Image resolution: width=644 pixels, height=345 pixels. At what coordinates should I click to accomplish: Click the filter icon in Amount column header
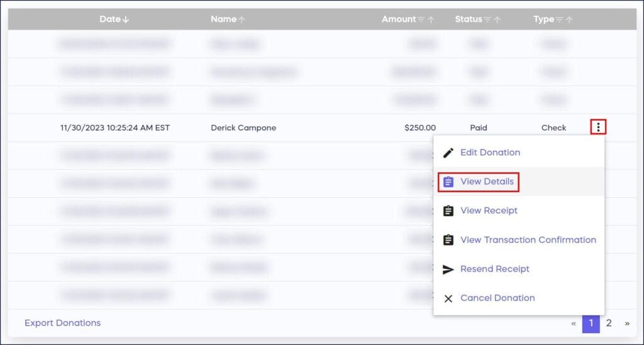click(421, 19)
